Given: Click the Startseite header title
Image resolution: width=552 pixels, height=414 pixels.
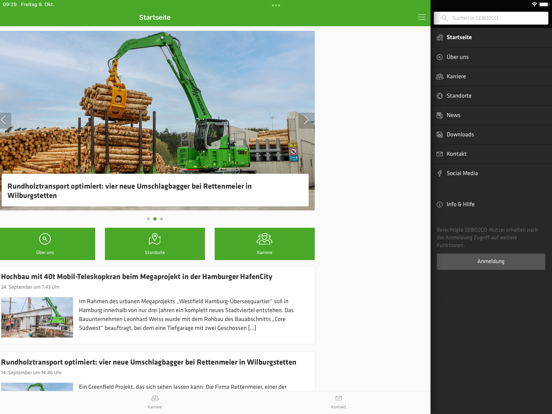Looking at the screenshot, I should coord(155,17).
